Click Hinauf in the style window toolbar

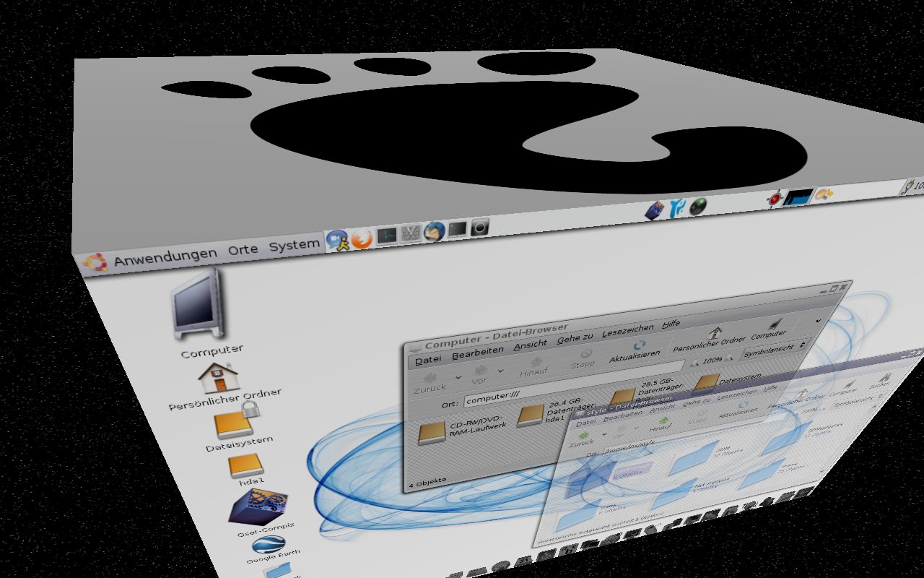pos(662,423)
